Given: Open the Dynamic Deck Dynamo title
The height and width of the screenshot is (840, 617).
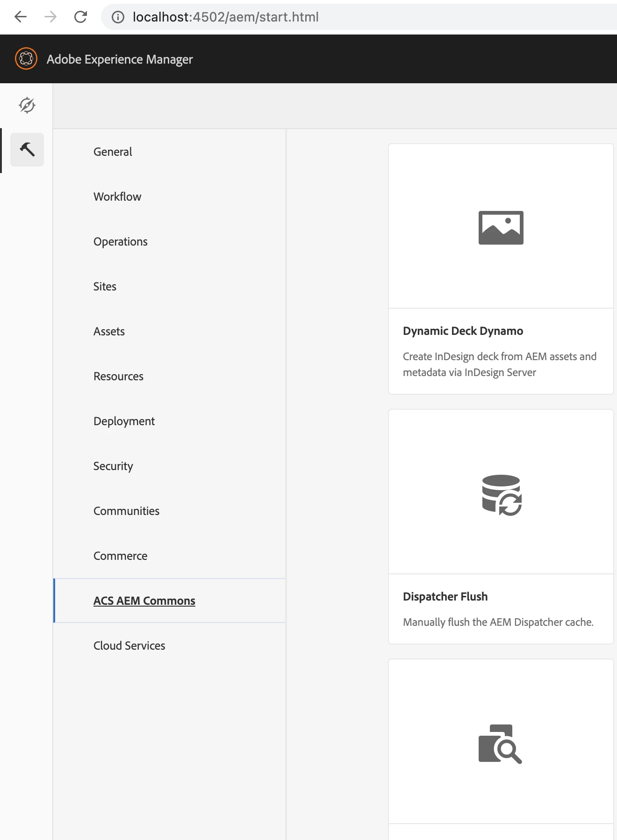Looking at the screenshot, I should tap(463, 331).
